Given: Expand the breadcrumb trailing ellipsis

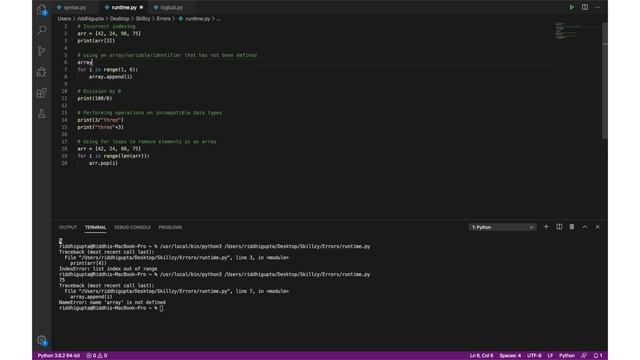Looking at the screenshot, I should 218,19.
